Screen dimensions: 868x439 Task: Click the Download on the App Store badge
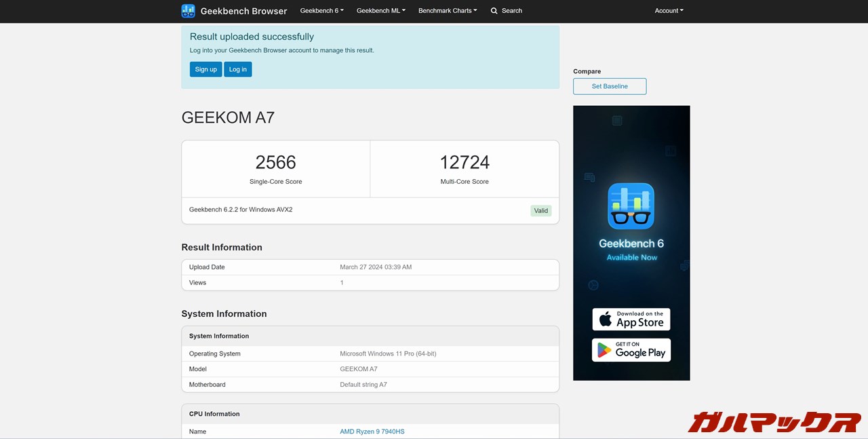[631, 319]
